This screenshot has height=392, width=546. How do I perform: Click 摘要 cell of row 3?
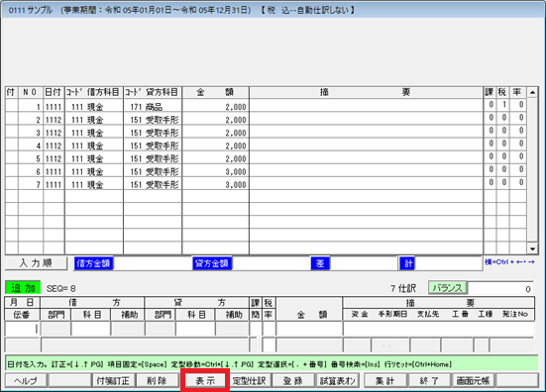click(x=367, y=133)
